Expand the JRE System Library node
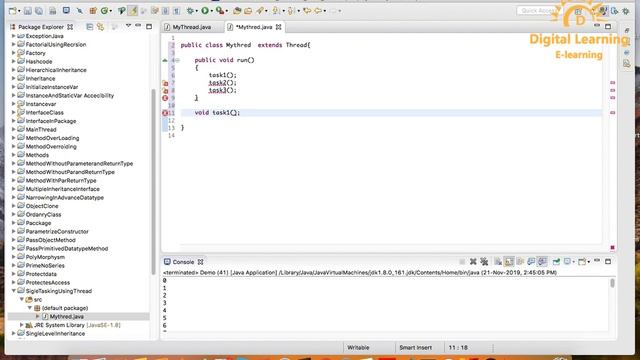Screen dimensions: 640x360 coord(22,325)
